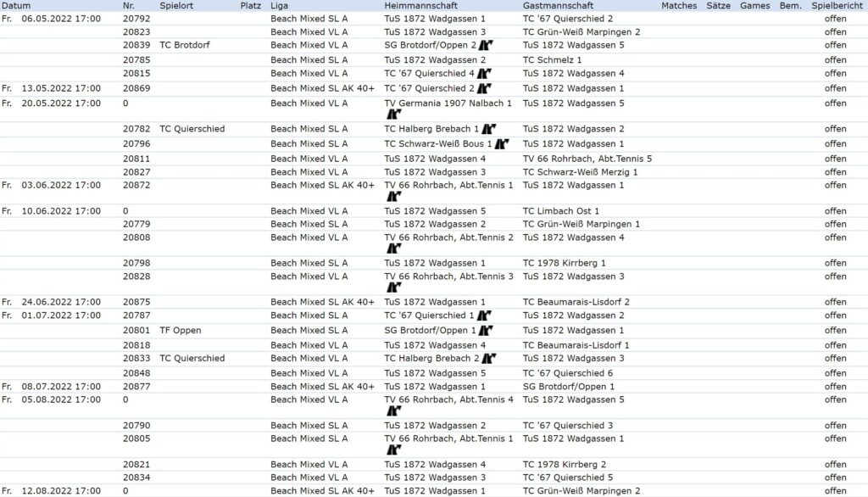The width and height of the screenshot is (868, 497).
Task: Select date 10.06.2022 17:00
Action: click(x=61, y=212)
